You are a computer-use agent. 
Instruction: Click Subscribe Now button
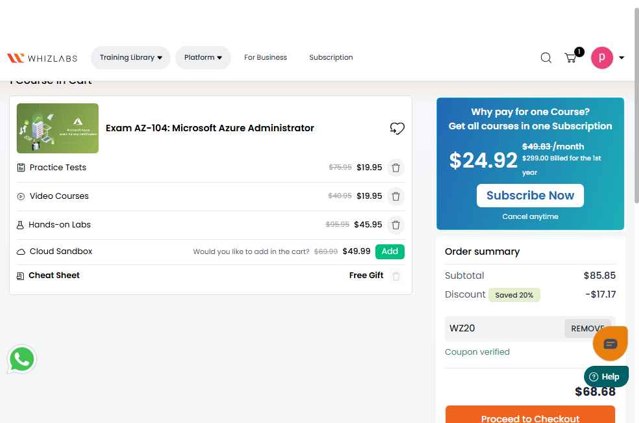tap(530, 196)
